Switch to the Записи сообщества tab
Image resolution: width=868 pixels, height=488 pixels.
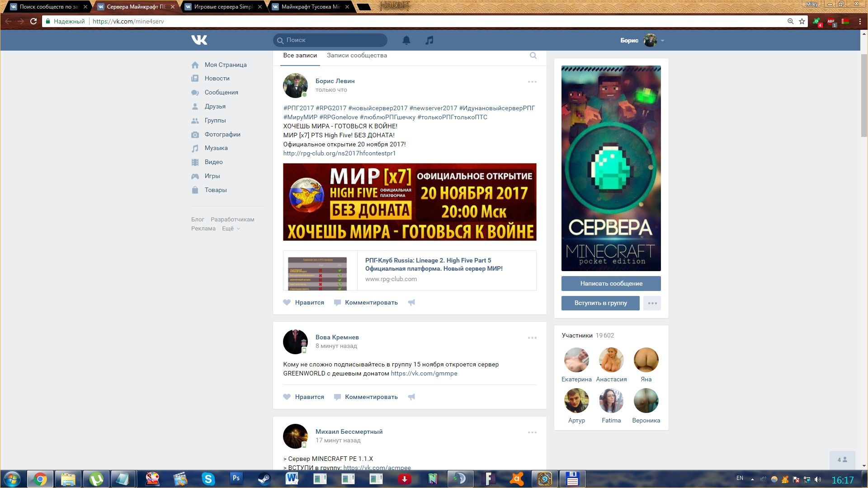[x=357, y=56]
